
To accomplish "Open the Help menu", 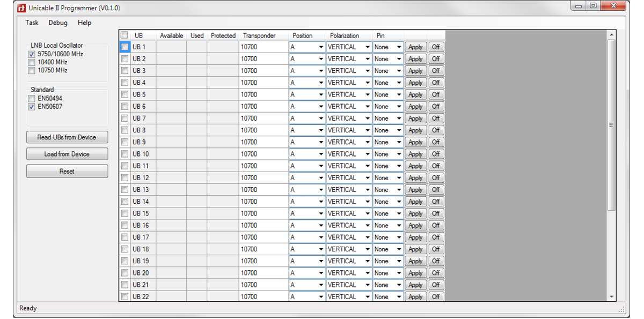I will pos(84,23).
